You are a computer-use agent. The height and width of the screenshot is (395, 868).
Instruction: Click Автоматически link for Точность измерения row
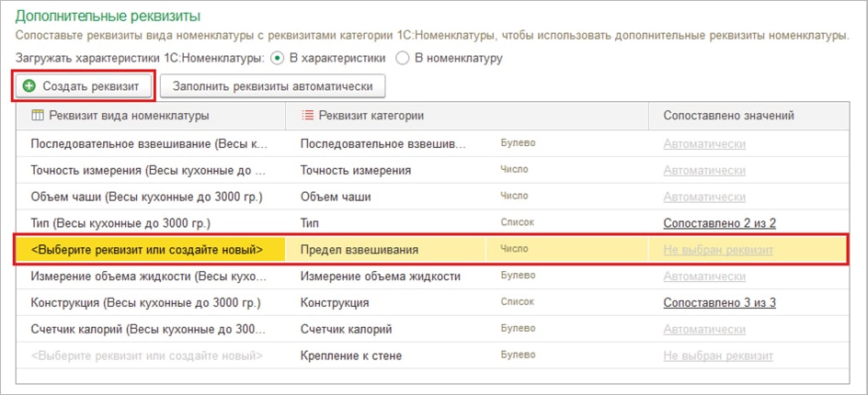coord(703,171)
